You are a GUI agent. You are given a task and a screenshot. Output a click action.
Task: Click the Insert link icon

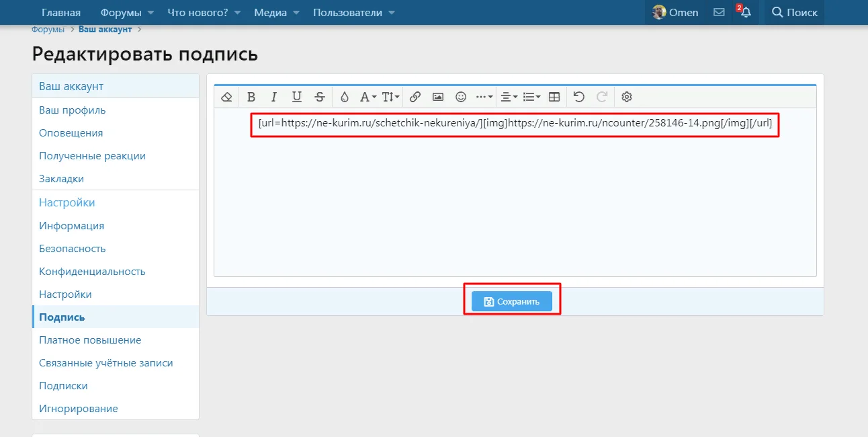tap(415, 97)
